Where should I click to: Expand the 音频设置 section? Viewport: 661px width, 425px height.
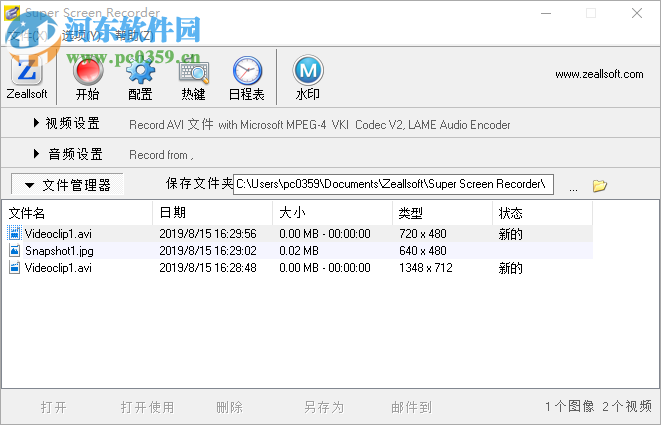pyautogui.click(x=68, y=154)
